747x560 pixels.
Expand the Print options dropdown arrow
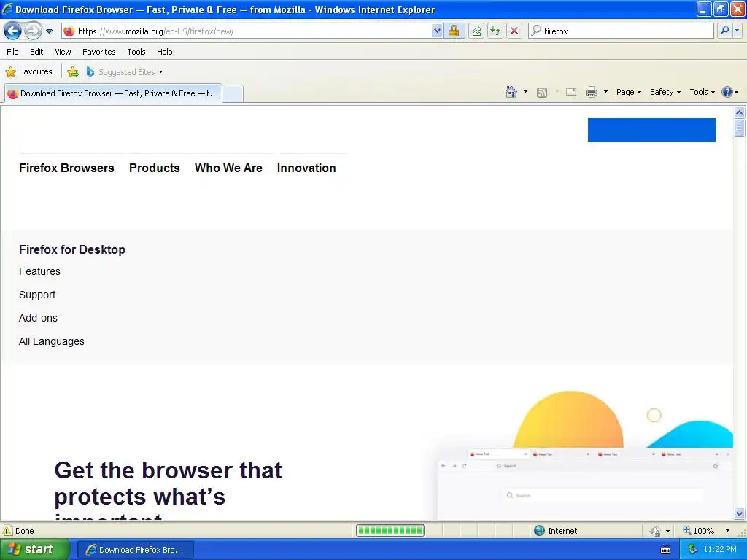pyautogui.click(x=605, y=92)
